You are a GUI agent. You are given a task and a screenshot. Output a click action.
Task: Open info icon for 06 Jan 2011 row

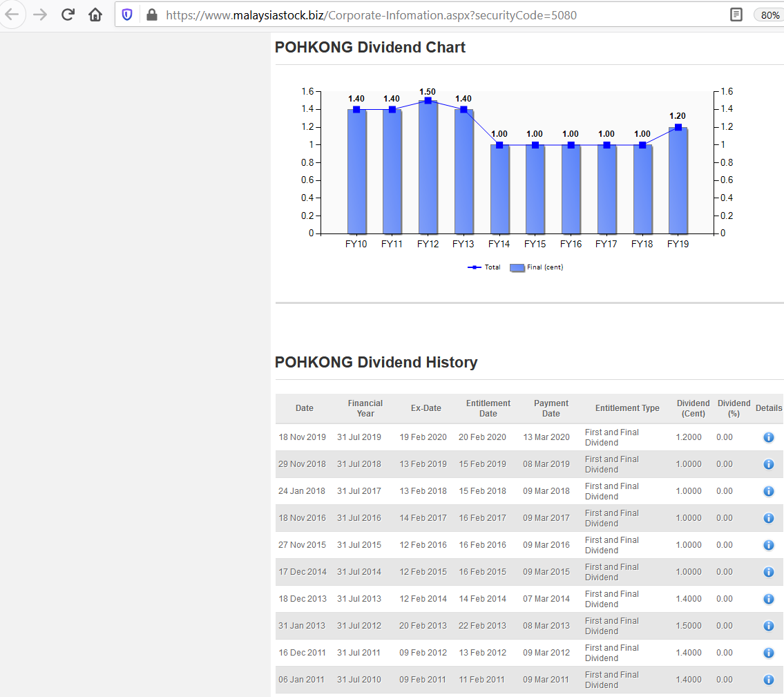click(768, 680)
